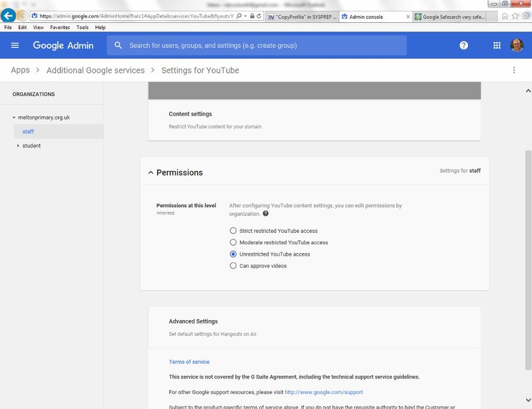
Task: Open the favorites star icon
Action: 515,16
